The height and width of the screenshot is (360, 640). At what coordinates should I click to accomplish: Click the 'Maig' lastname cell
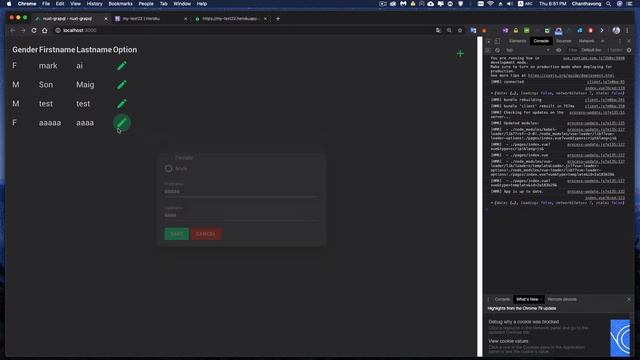point(85,84)
